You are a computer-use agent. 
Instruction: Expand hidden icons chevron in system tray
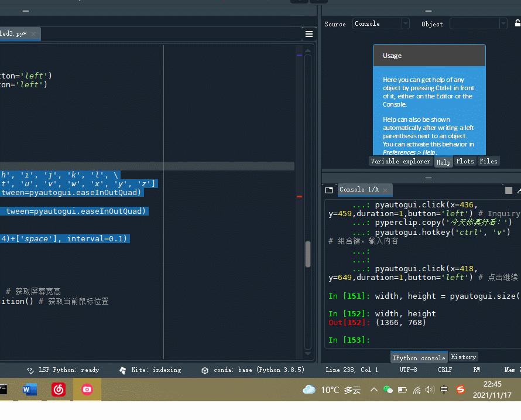[x=373, y=389]
